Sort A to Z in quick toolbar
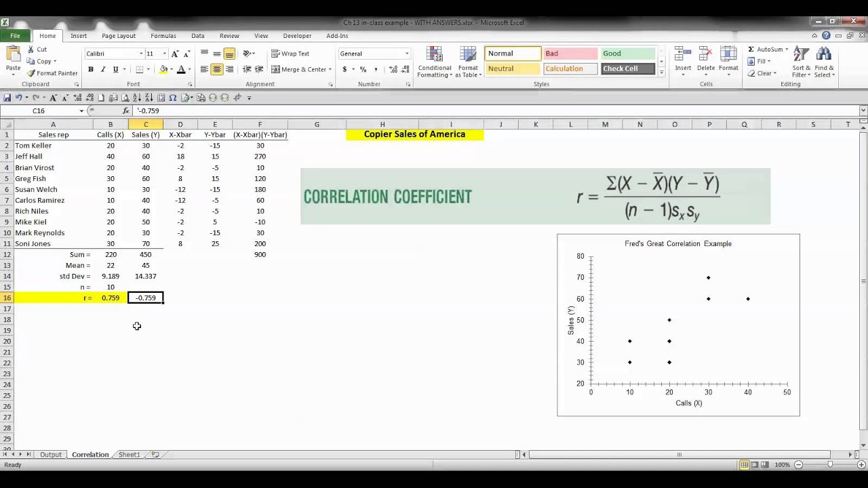Viewport: 868px width, 488px height. [x=138, y=98]
